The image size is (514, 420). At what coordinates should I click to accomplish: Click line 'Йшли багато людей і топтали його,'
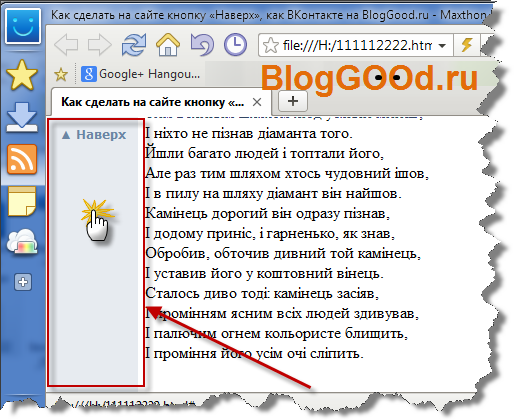[x=265, y=154]
